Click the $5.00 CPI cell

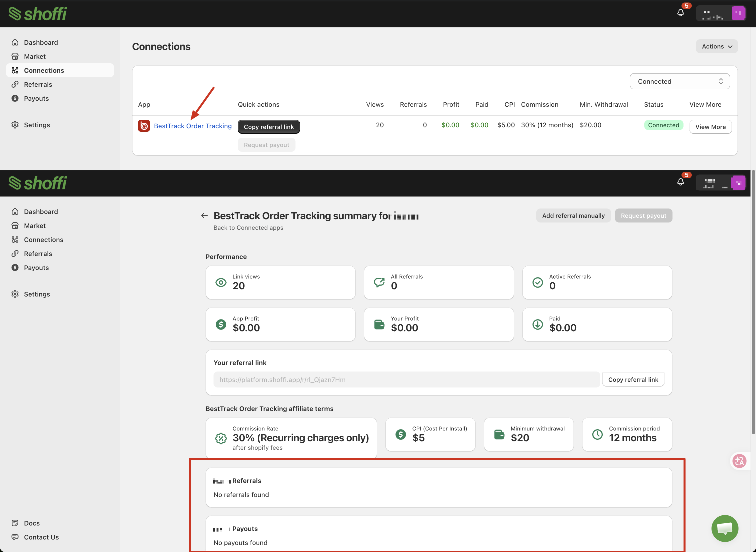(x=506, y=125)
